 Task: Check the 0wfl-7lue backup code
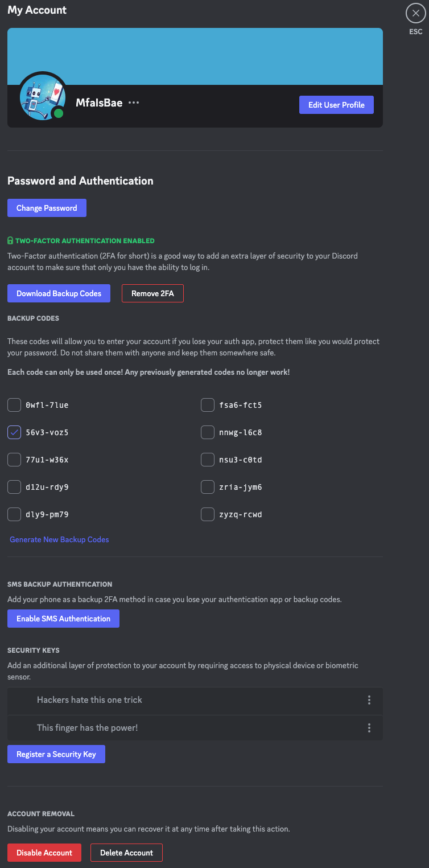click(x=14, y=405)
